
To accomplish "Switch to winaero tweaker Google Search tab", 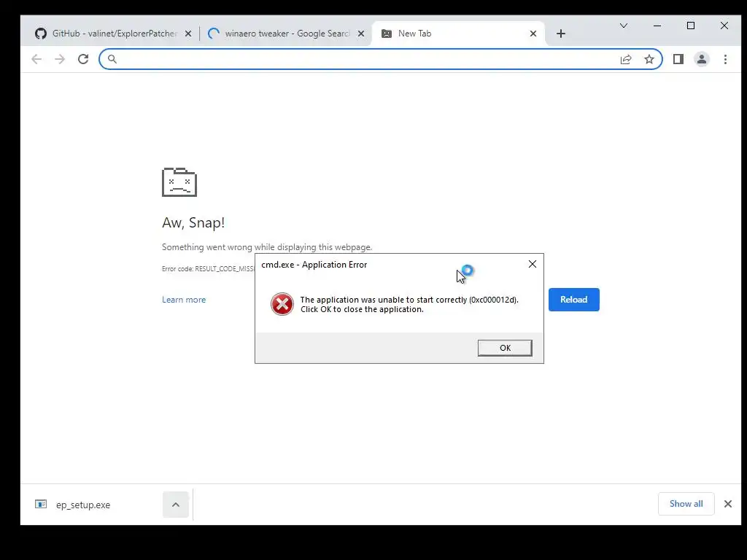I will pyautogui.click(x=286, y=34).
